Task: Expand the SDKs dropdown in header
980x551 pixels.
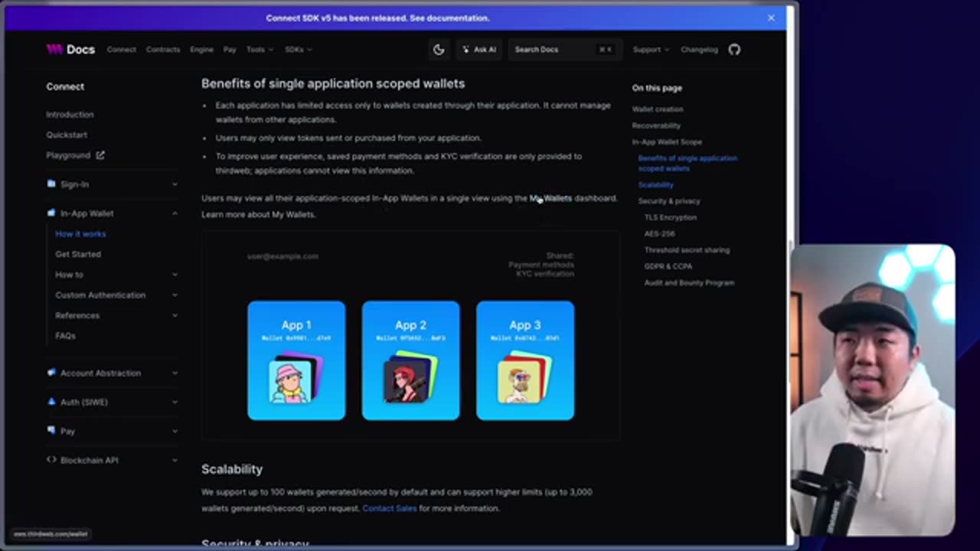Action: (298, 49)
